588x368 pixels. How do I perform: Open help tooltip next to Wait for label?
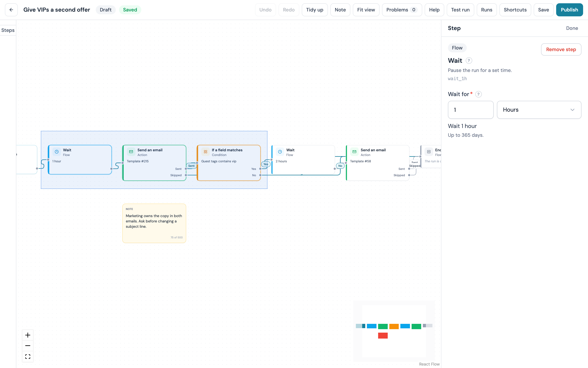[478, 94]
